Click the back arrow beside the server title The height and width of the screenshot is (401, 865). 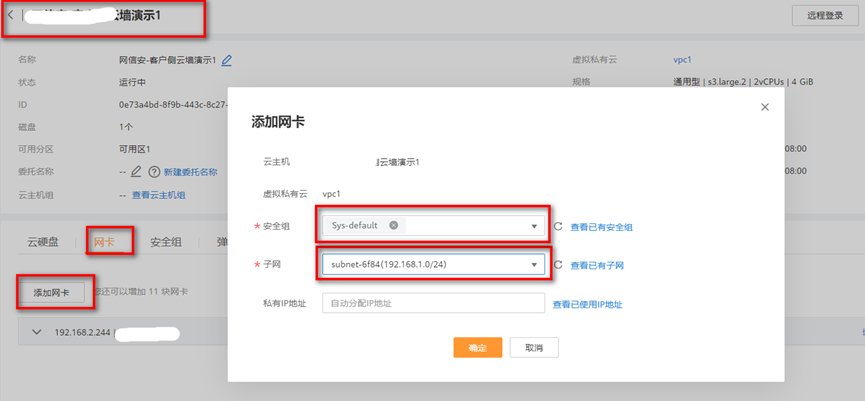11,17
